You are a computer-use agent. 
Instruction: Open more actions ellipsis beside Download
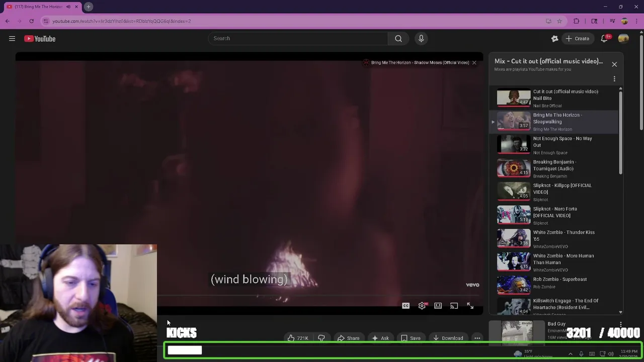coord(477,338)
